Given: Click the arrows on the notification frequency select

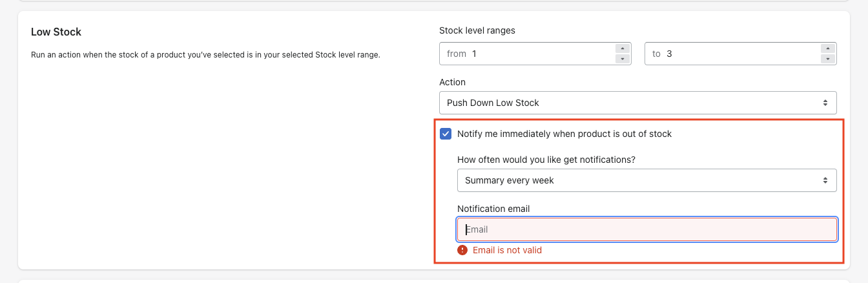Looking at the screenshot, I should click(x=825, y=180).
